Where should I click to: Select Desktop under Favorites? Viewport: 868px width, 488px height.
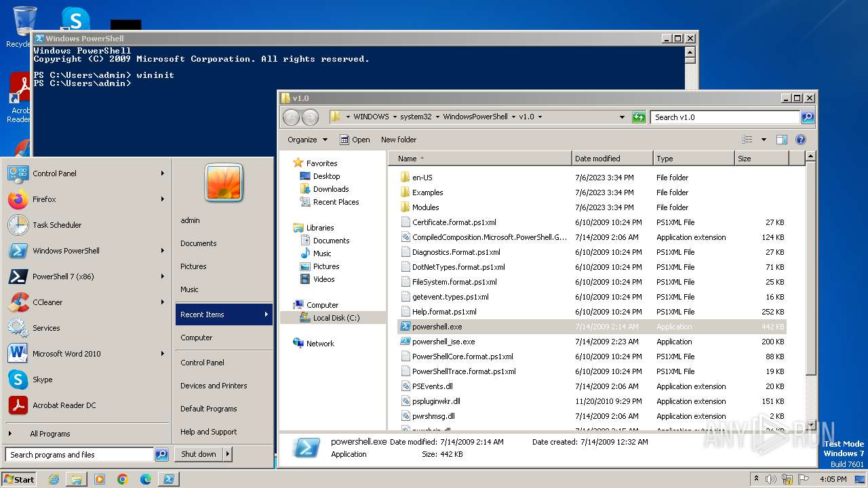(326, 176)
